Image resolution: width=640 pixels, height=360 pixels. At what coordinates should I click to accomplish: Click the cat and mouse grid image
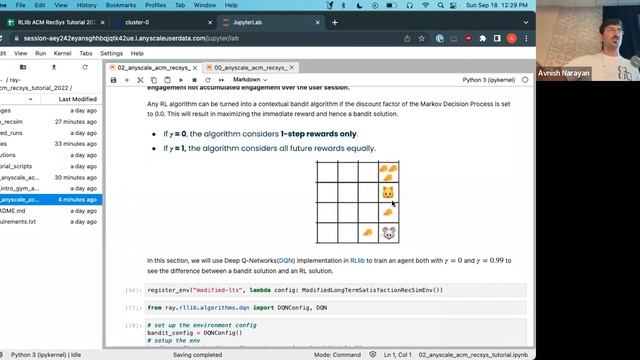[x=358, y=202]
